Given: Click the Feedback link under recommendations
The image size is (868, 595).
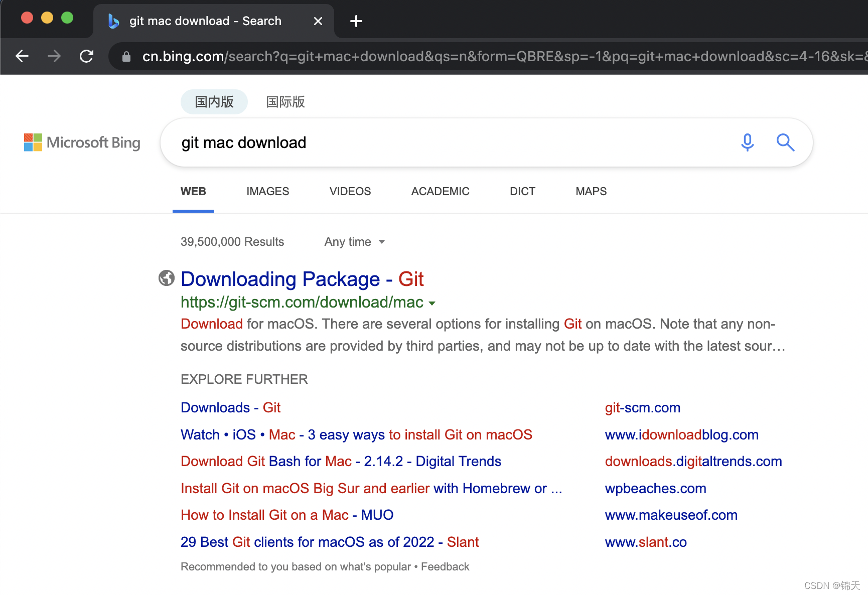Looking at the screenshot, I should [x=445, y=566].
